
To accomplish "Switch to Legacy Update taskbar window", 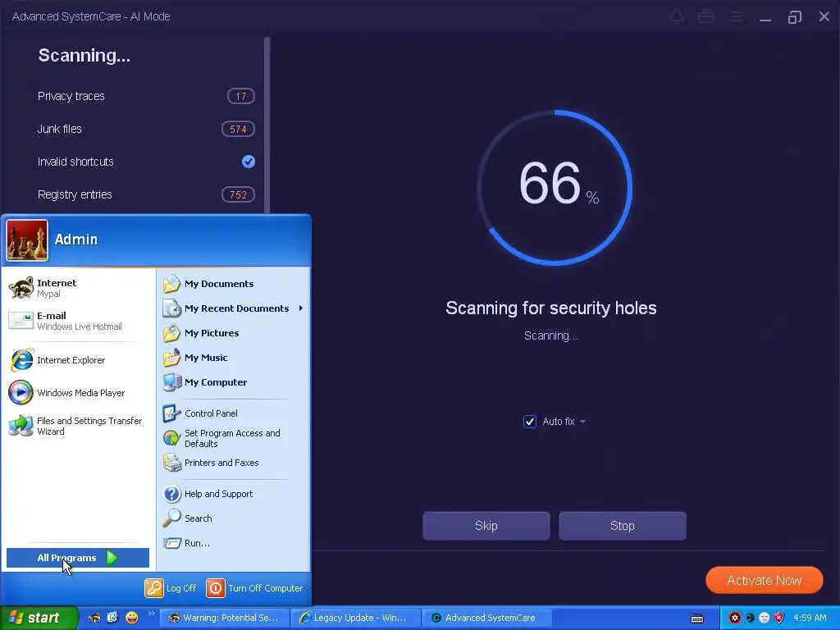I will pos(356,618).
